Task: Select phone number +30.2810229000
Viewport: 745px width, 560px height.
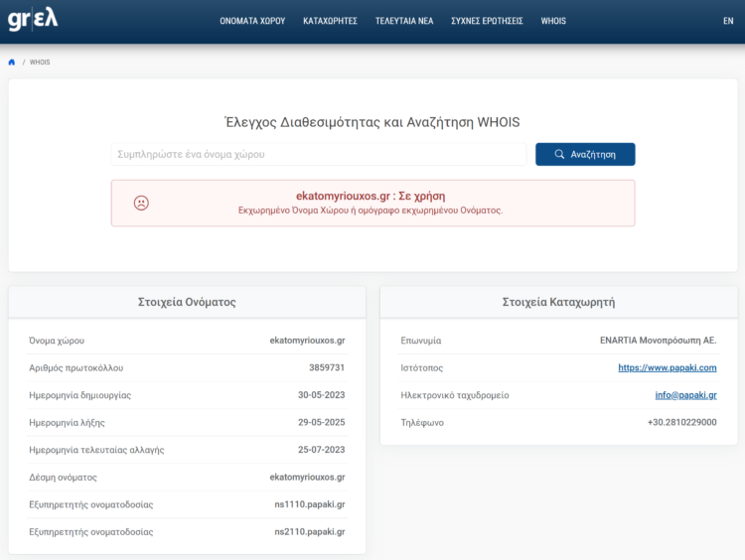Action: [681, 422]
